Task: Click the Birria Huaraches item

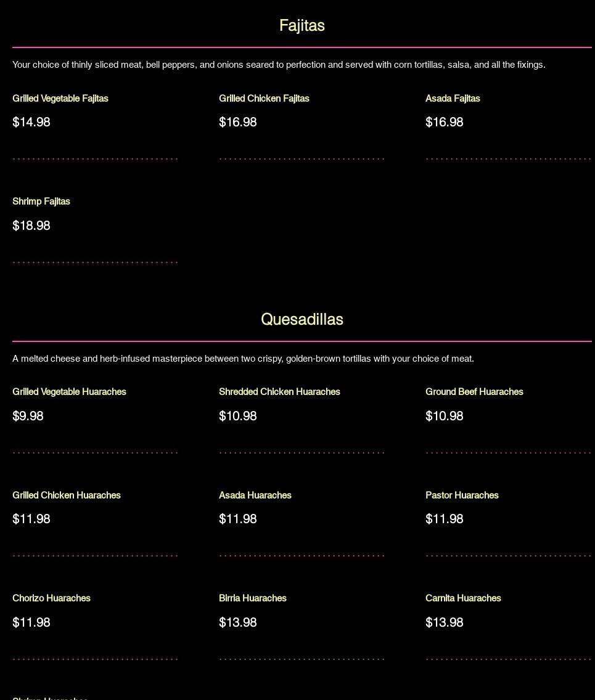Action: pyautogui.click(x=253, y=598)
